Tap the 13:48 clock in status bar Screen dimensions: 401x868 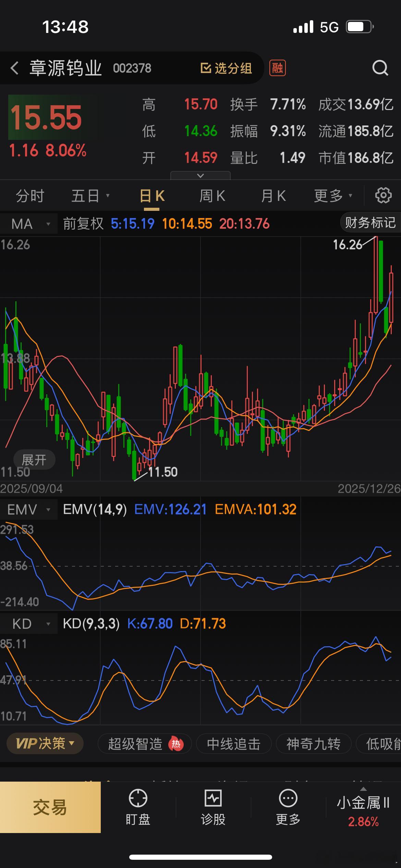coord(65,27)
